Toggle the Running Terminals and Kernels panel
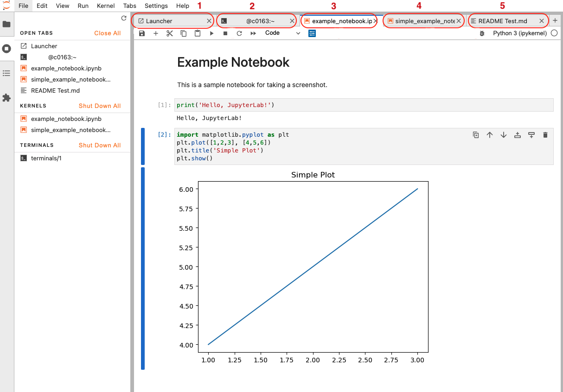 click(6, 49)
